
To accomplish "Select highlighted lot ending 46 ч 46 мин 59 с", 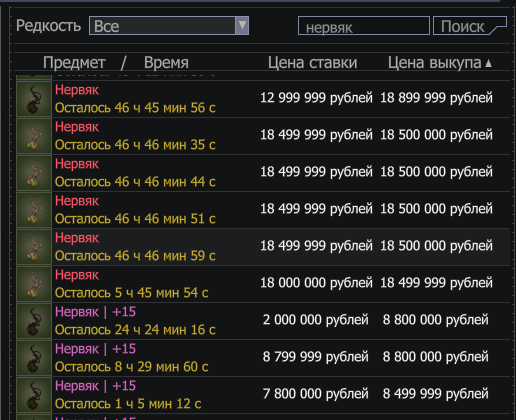I will (x=263, y=247).
